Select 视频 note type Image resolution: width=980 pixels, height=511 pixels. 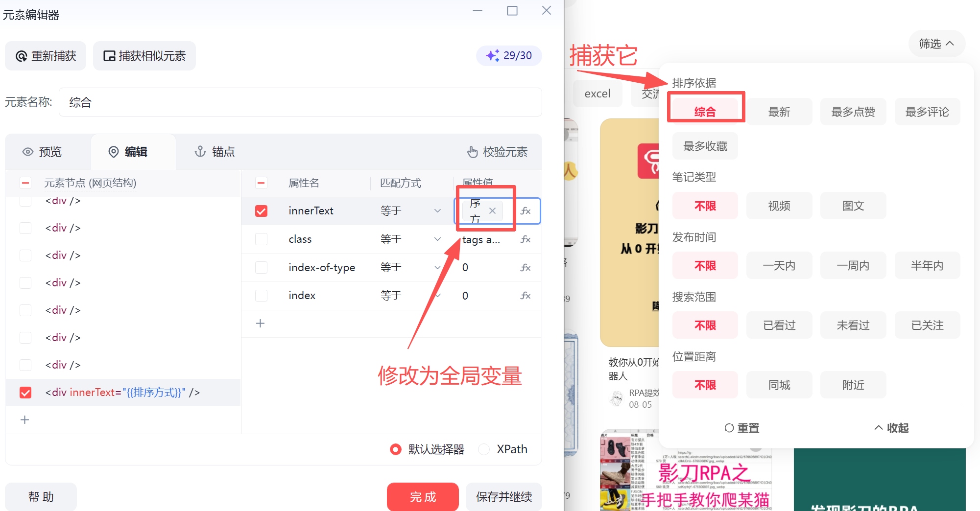pos(779,206)
